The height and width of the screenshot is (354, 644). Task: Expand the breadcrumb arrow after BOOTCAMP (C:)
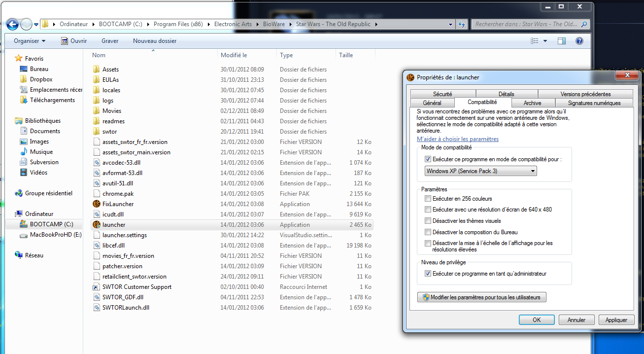pos(148,24)
